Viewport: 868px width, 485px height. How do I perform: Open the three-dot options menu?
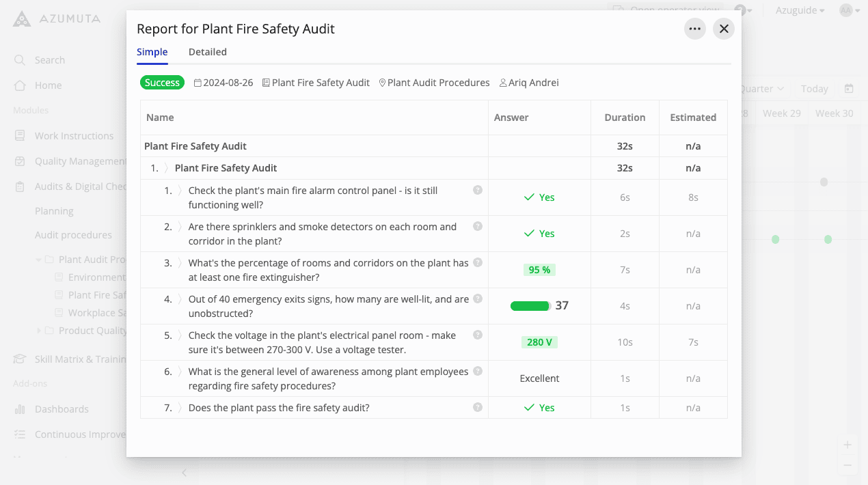[695, 29]
